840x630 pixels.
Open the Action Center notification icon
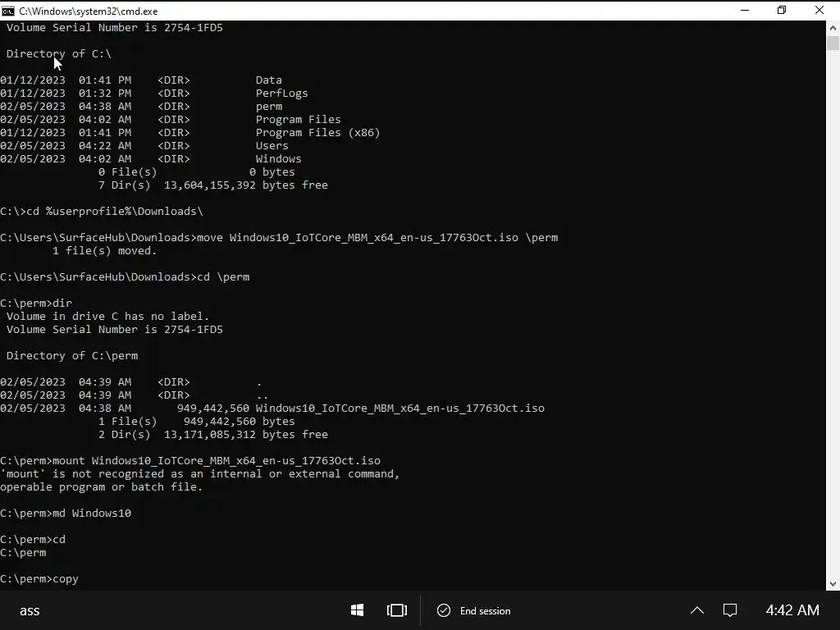point(730,610)
